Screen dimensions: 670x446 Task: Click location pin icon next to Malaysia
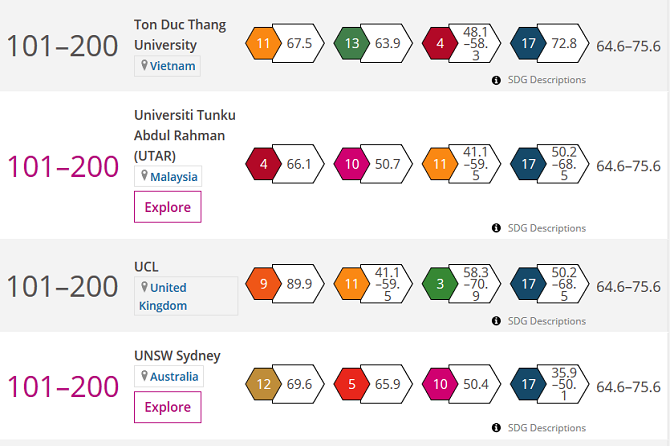click(144, 176)
